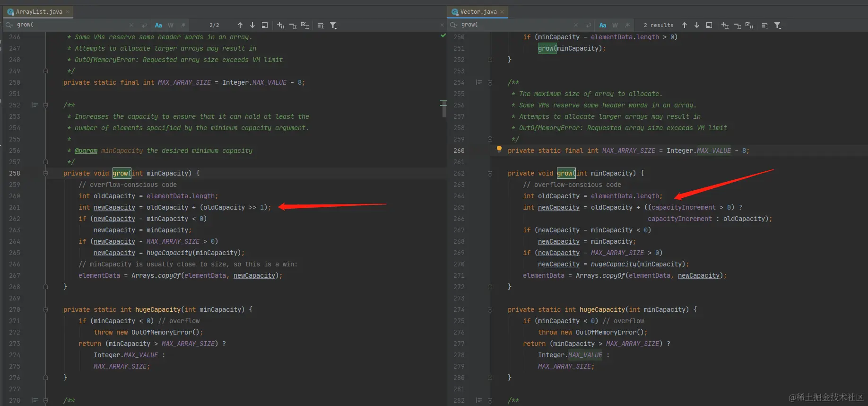Click line number 261 in ArrayList.java gutter

[15, 207]
